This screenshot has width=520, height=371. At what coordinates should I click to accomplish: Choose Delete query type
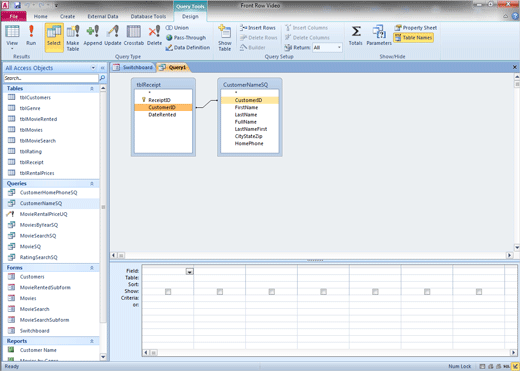[x=154, y=35]
